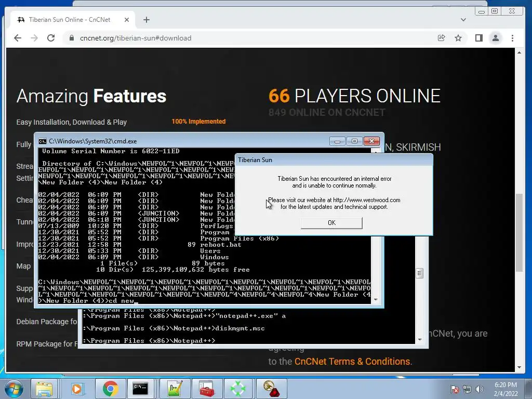The width and height of the screenshot is (532, 399).
Task: Open the Tiberian Sun taskbar icon
Action: 271,389
